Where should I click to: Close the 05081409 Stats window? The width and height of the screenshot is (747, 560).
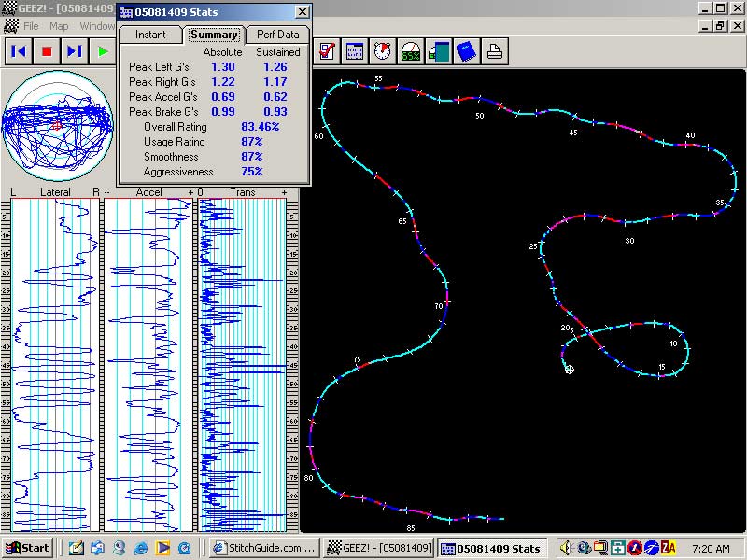302,12
